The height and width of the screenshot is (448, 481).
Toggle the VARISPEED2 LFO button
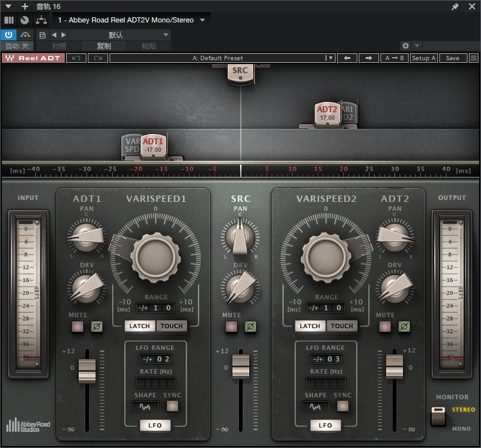(325, 426)
